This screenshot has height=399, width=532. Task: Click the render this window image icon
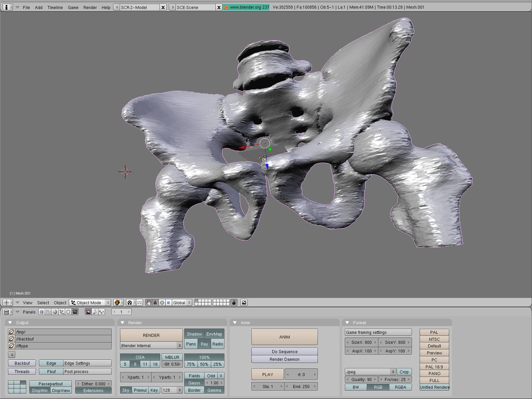pyautogui.click(x=244, y=303)
